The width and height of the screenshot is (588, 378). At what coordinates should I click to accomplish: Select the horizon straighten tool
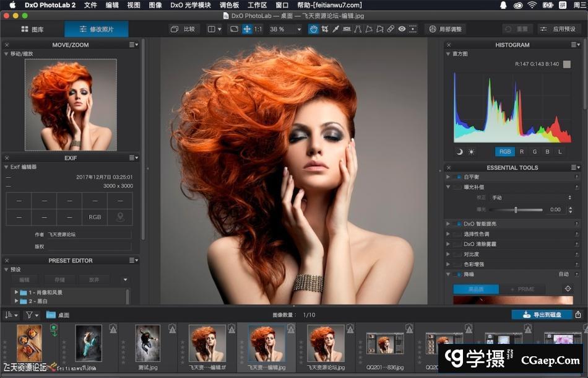tap(347, 29)
